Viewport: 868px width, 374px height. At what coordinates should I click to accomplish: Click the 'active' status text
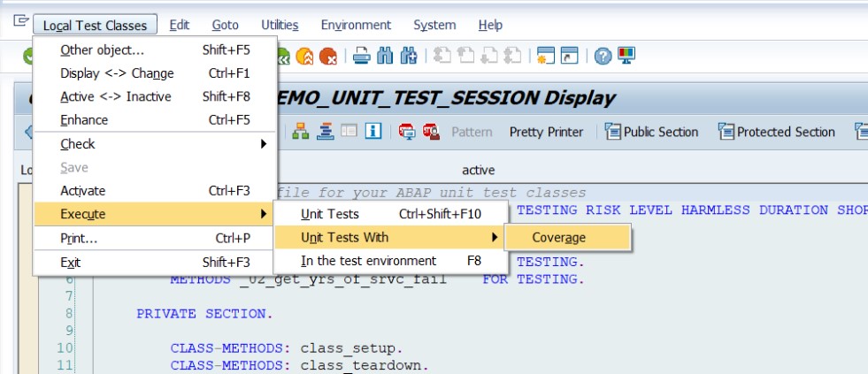click(x=479, y=170)
